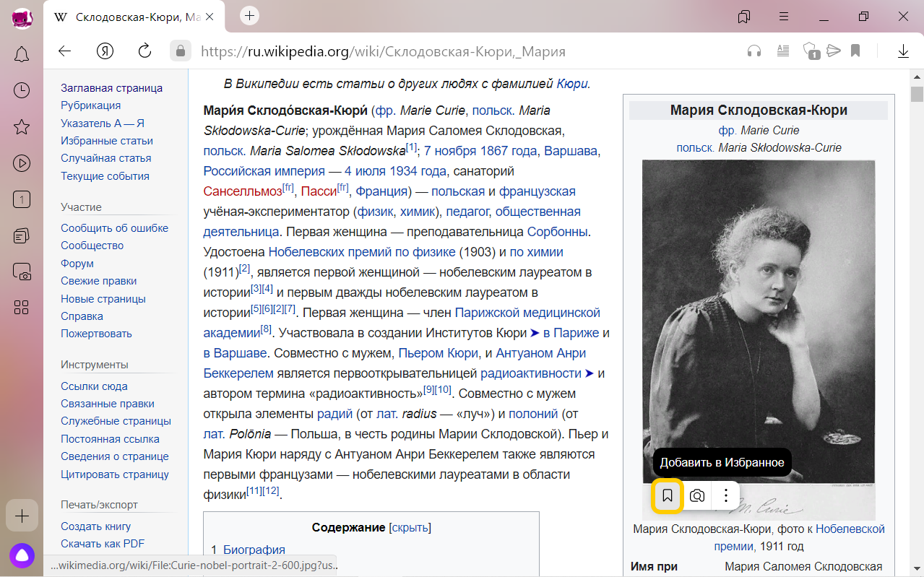Open Рубрикация sidebar link

(x=90, y=105)
